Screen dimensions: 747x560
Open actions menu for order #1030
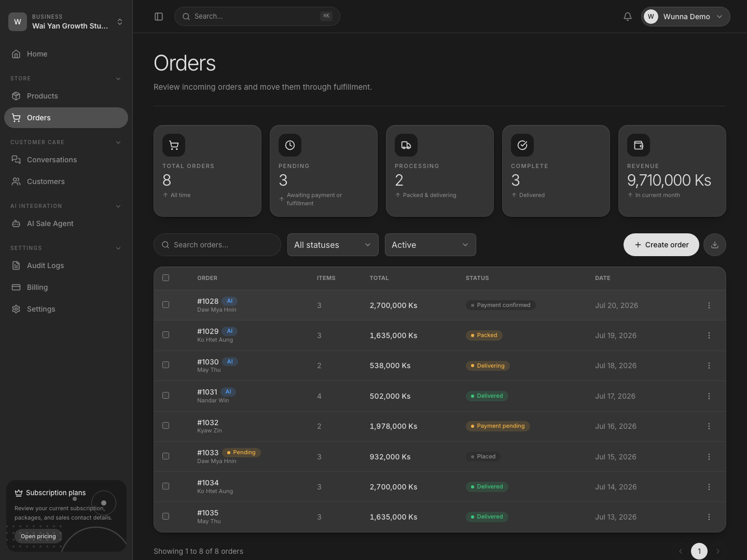click(709, 366)
